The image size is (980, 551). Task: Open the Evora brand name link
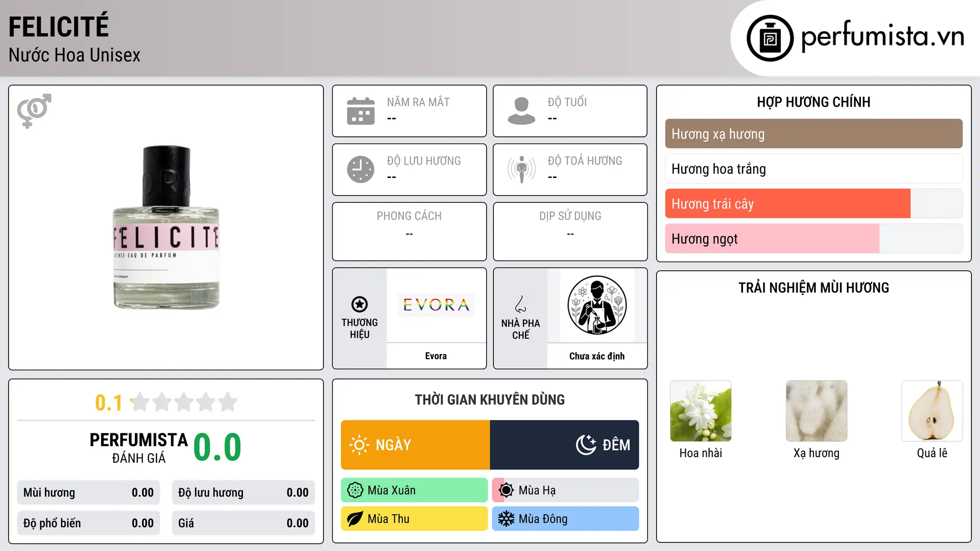(436, 356)
